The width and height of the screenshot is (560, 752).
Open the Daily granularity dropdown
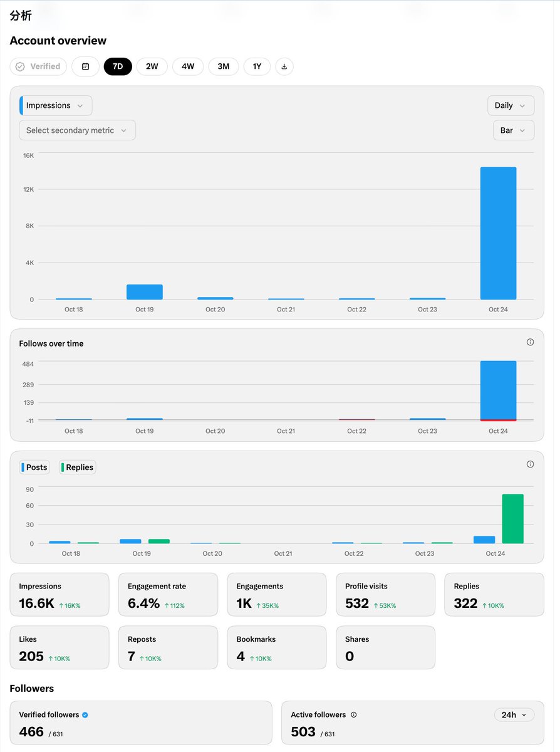tap(511, 105)
